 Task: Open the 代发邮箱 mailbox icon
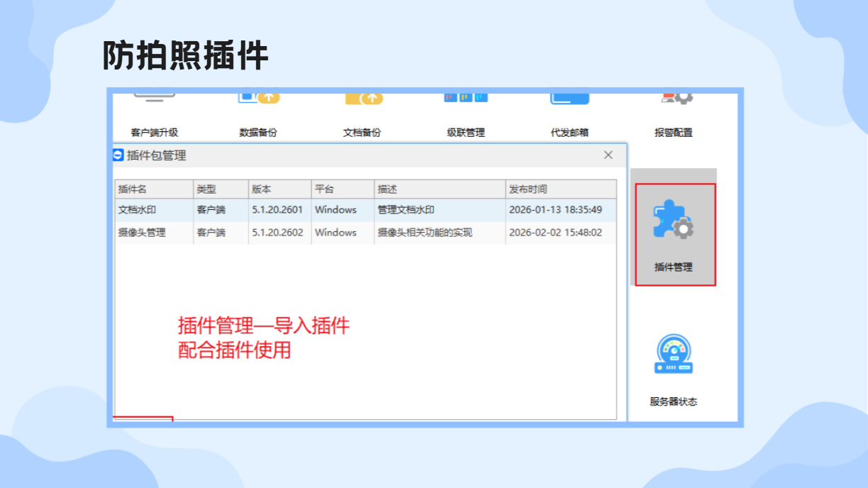pos(569,99)
